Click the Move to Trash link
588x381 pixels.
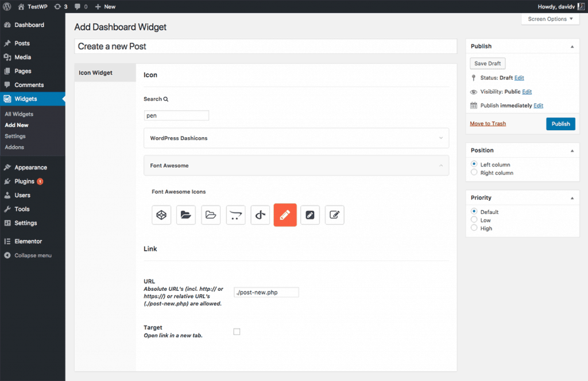pos(488,123)
